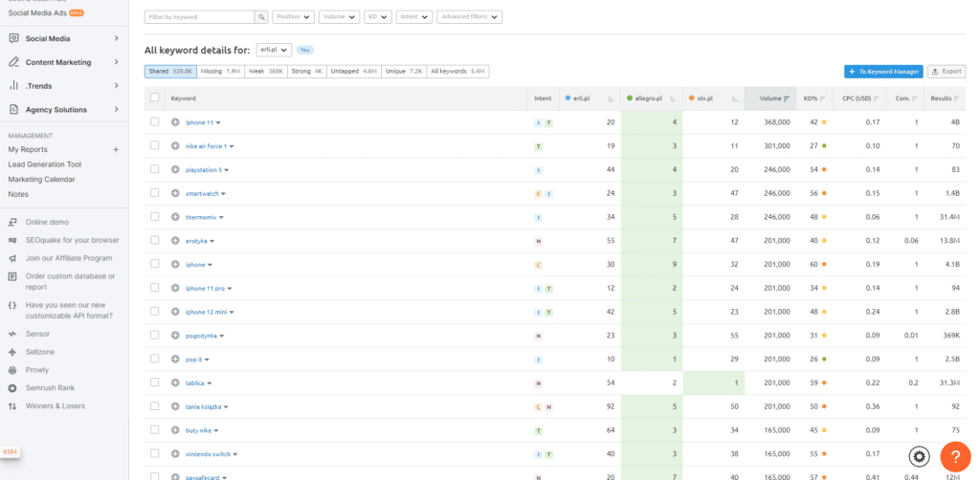Click the plus icon beside erotyka

point(175,241)
